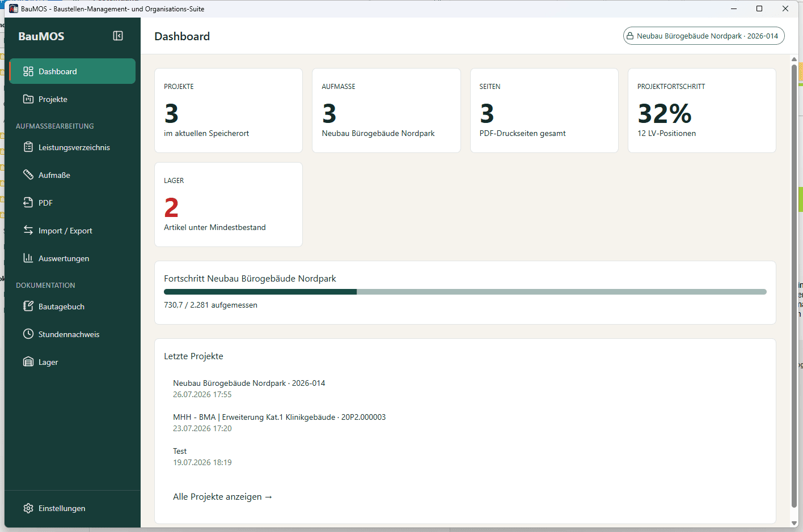The height and width of the screenshot is (532, 803).
Task: Click the Dashboard page heading
Action: click(x=182, y=36)
